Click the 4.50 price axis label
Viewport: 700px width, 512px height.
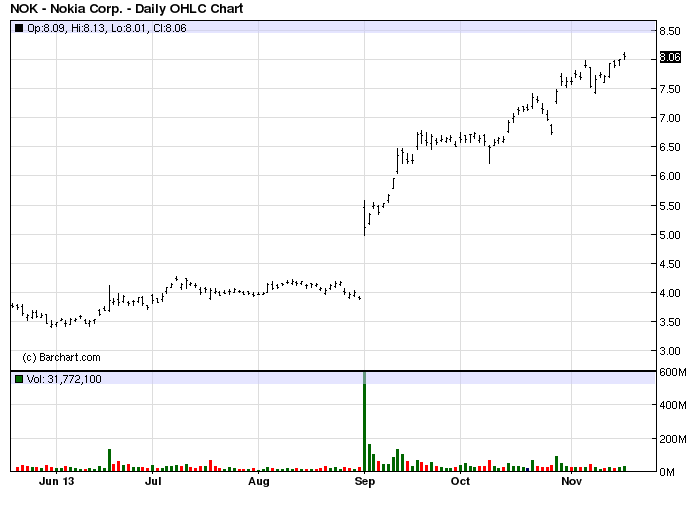670,264
